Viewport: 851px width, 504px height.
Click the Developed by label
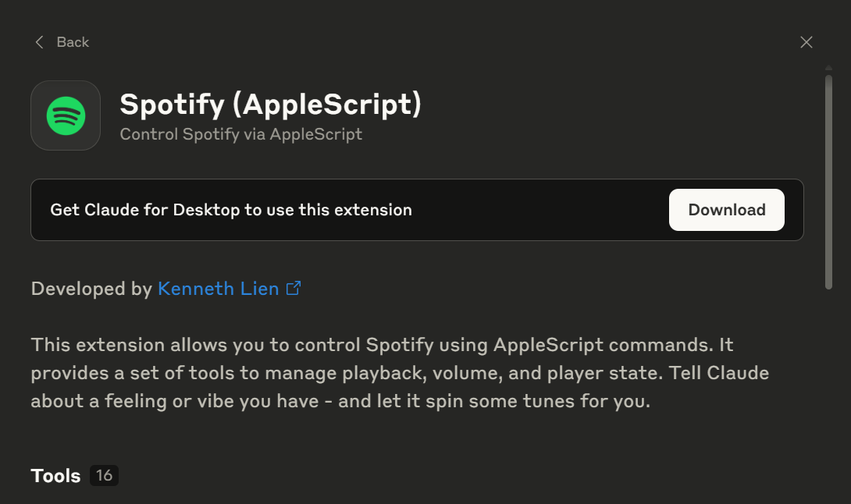click(x=91, y=289)
